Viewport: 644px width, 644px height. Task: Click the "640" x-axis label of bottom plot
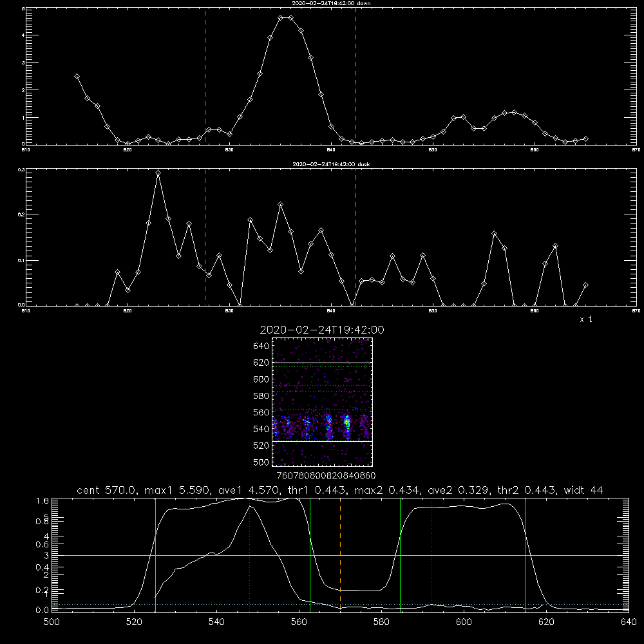pos(629,622)
